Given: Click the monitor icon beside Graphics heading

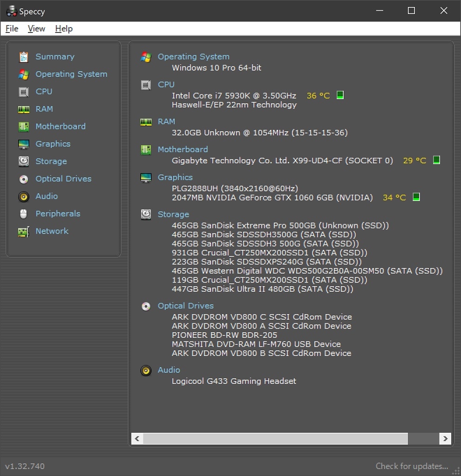Looking at the screenshot, I should coord(146,178).
